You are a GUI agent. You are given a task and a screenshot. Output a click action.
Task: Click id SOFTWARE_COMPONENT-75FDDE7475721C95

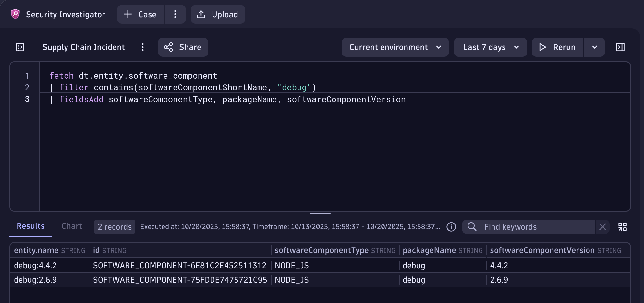(x=180, y=280)
